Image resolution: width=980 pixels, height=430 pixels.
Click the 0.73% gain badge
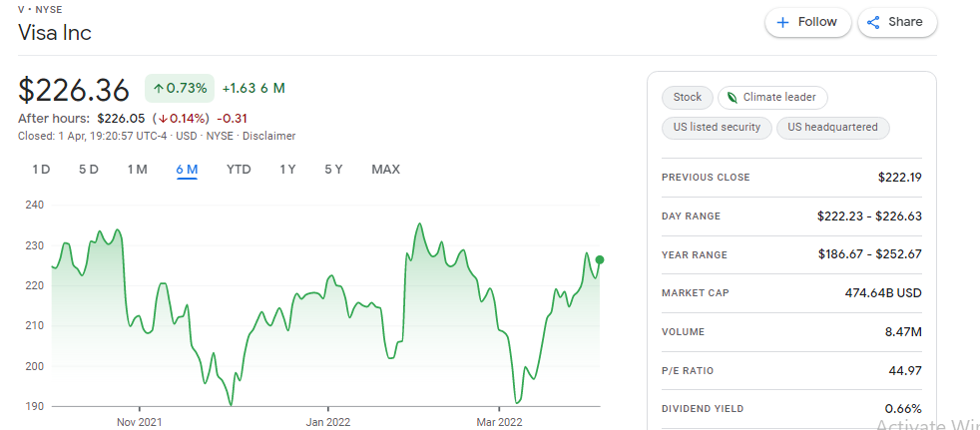tap(180, 88)
